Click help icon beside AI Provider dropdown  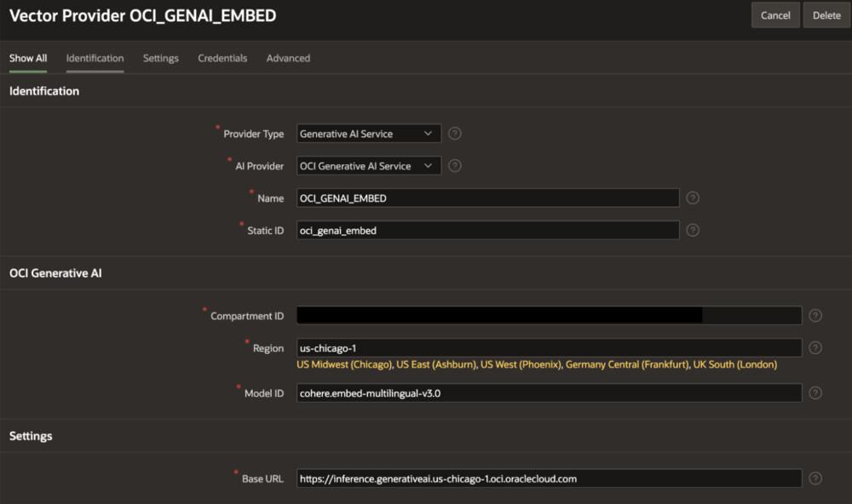click(x=455, y=166)
